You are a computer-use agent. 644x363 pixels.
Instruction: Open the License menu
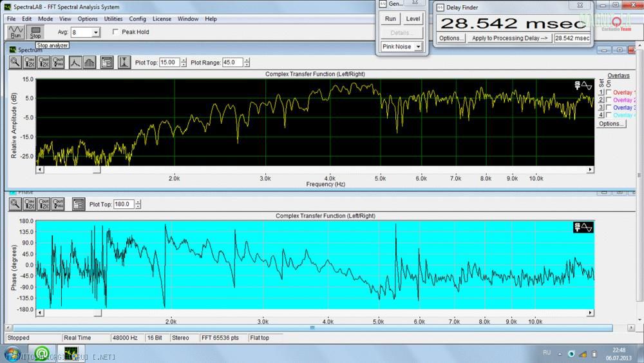click(x=162, y=19)
